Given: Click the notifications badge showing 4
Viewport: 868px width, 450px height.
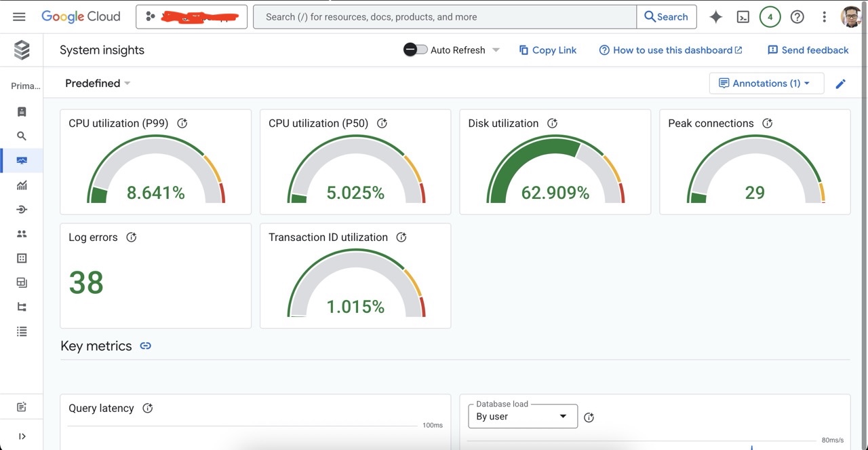Looking at the screenshot, I should pos(770,17).
